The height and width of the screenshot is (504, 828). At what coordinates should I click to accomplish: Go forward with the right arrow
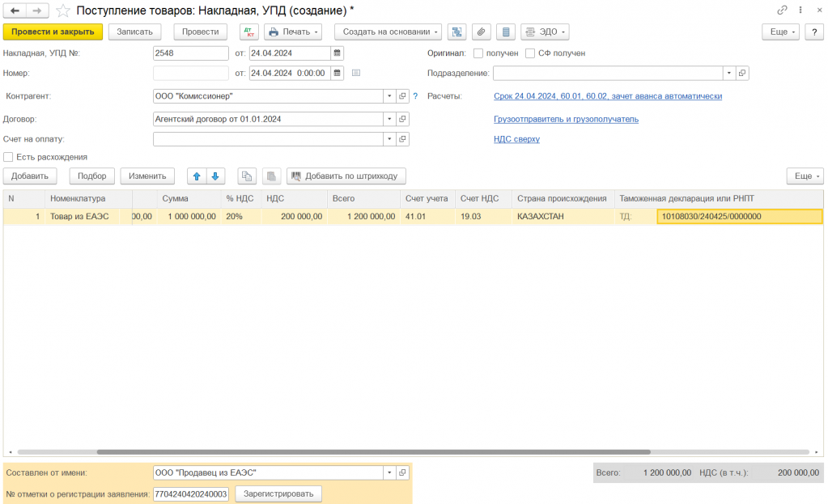37,11
